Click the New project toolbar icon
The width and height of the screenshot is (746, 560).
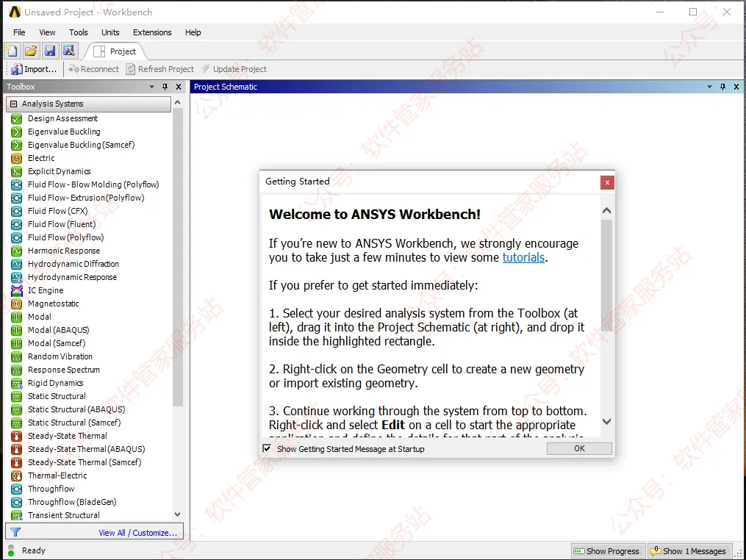[x=12, y=51]
